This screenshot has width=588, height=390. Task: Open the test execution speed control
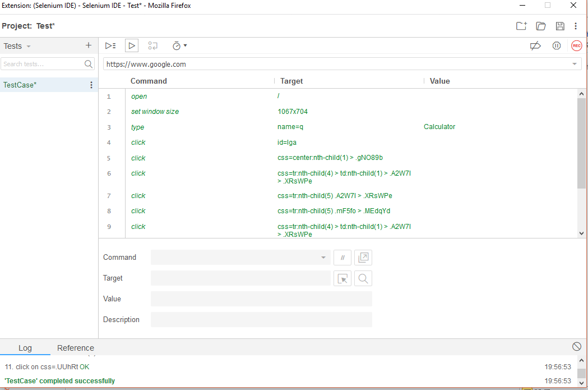(x=179, y=46)
